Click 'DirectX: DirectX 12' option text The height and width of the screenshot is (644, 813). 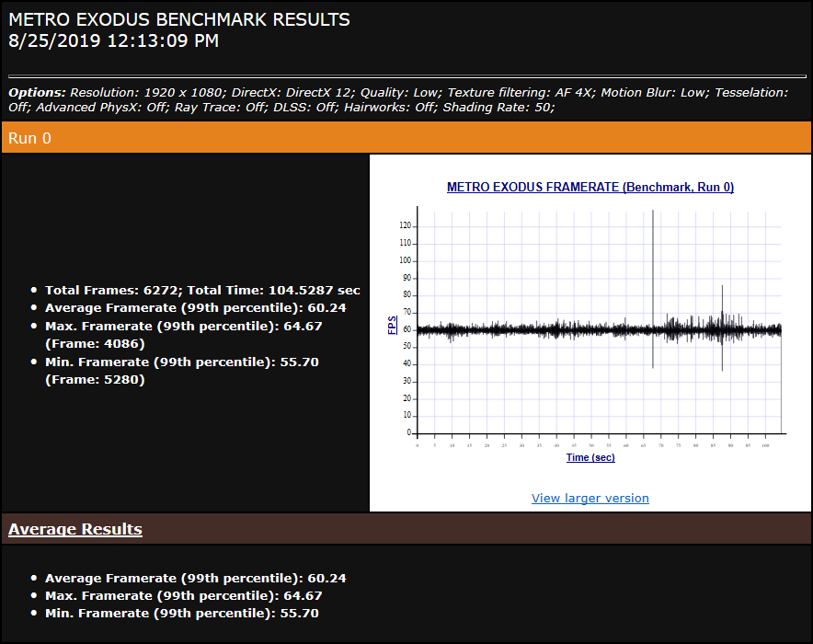pyautogui.click(x=293, y=93)
